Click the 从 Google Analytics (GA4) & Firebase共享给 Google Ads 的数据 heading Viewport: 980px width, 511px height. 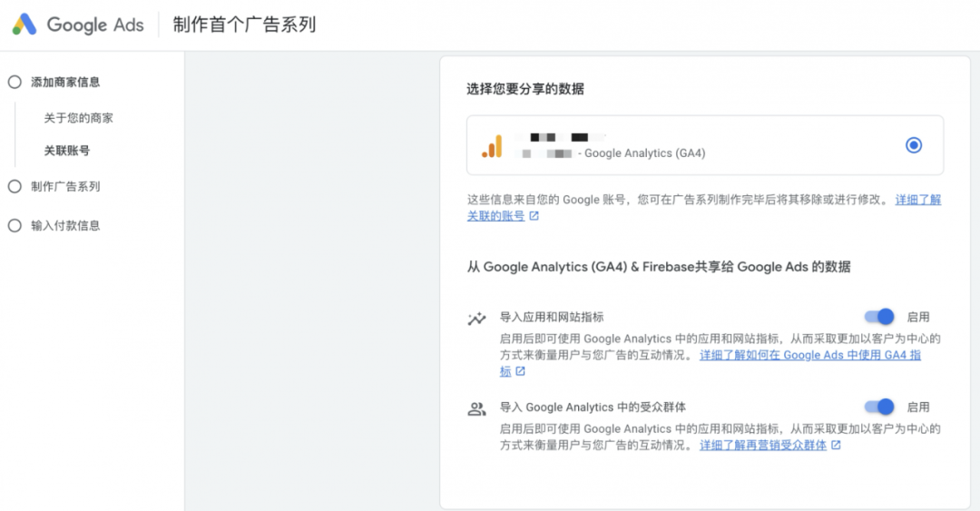[x=659, y=267]
